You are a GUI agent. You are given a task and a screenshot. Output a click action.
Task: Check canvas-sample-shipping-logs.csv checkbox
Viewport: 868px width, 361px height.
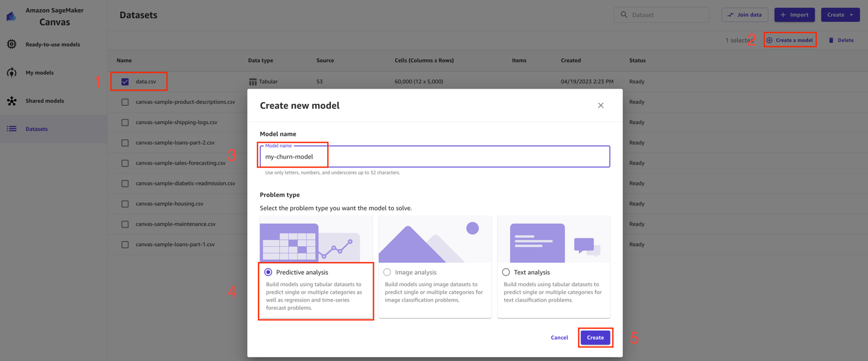pos(125,122)
